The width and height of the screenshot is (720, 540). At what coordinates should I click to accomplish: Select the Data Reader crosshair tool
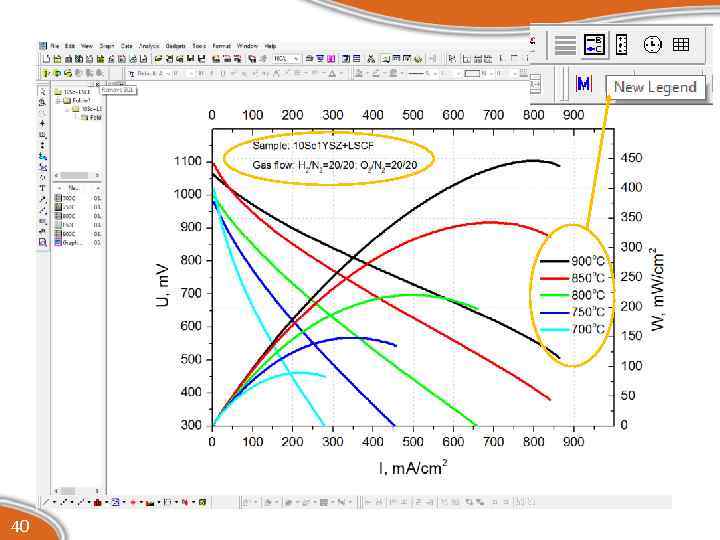pos(42,124)
